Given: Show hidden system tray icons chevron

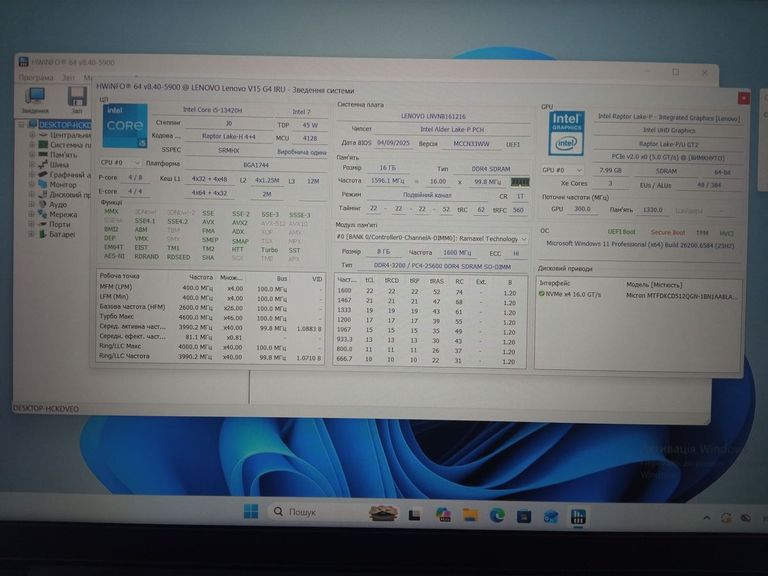Looking at the screenshot, I should point(707,517).
